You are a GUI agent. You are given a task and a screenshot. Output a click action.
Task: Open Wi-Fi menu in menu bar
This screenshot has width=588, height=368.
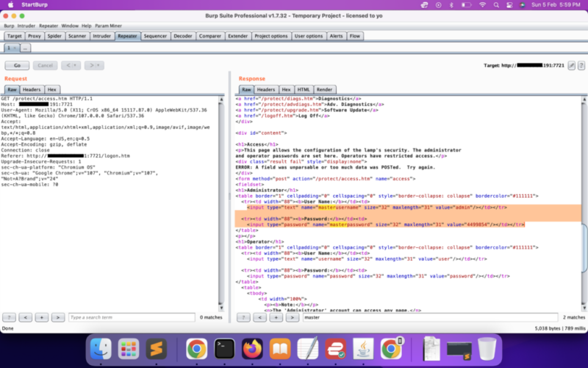[x=483, y=5]
